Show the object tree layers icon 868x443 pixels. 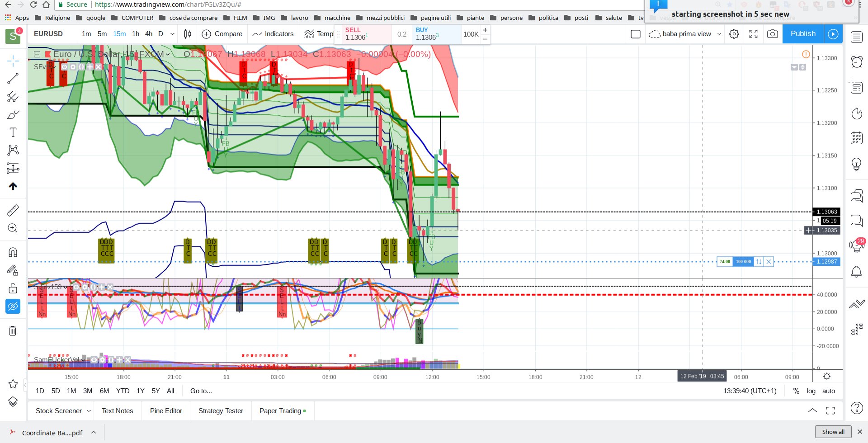click(13, 402)
